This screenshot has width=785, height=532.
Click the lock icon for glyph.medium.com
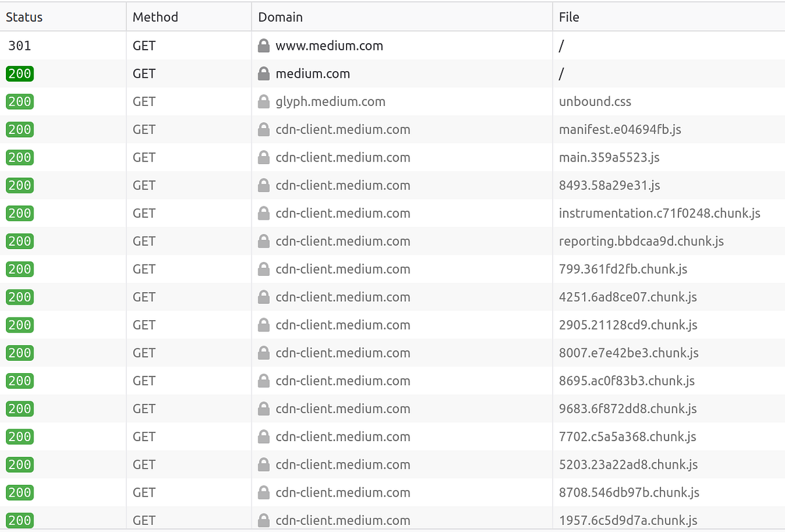point(264,101)
